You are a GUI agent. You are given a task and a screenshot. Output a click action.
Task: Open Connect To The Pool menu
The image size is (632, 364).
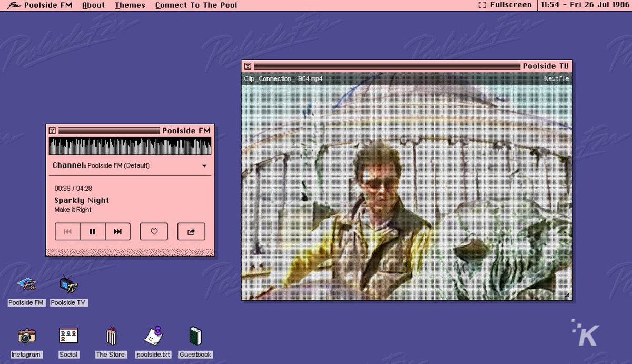(196, 5)
